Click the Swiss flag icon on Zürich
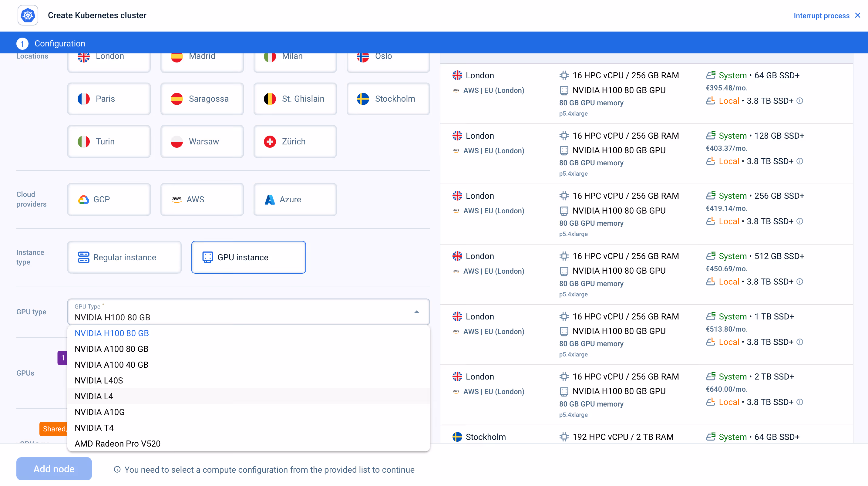This screenshot has width=868, height=486. click(270, 142)
